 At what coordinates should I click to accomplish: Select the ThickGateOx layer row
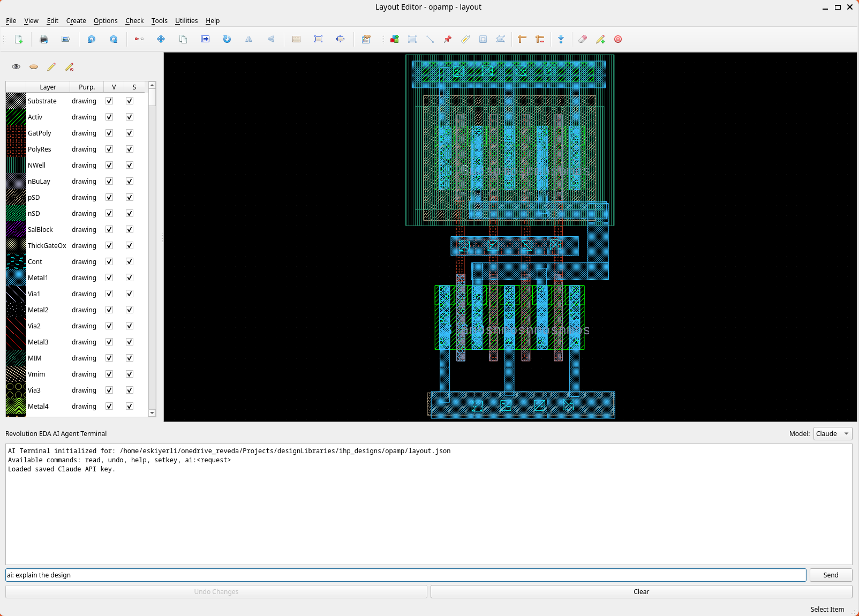[47, 245]
